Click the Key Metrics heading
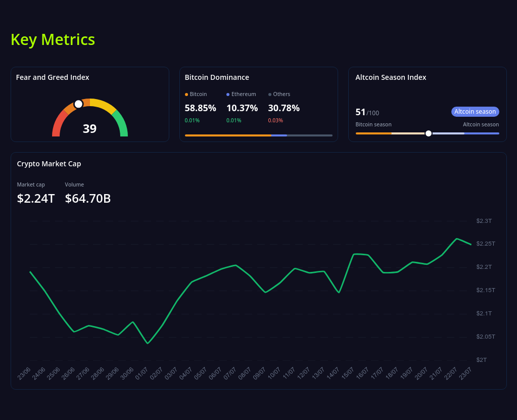517x420 pixels. tap(53, 39)
